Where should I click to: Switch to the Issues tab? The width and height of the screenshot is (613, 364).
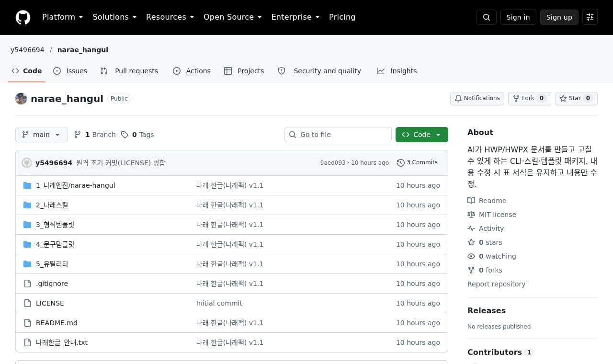pos(70,71)
